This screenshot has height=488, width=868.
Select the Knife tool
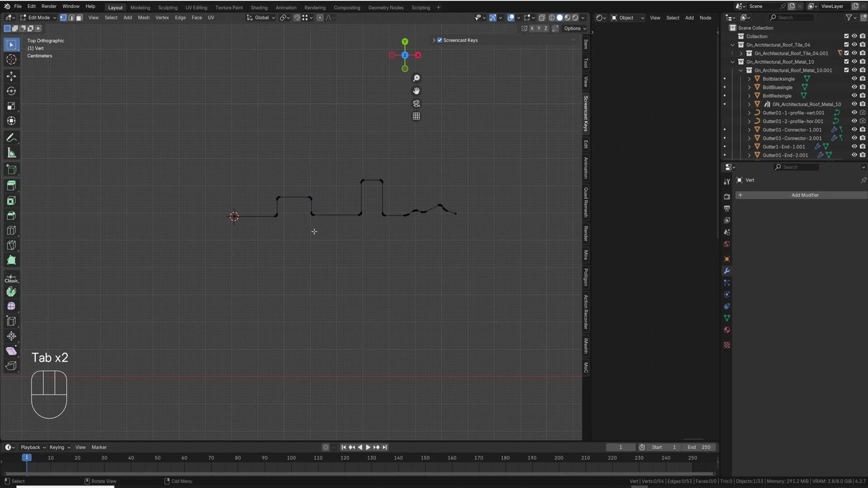(x=11, y=245)
